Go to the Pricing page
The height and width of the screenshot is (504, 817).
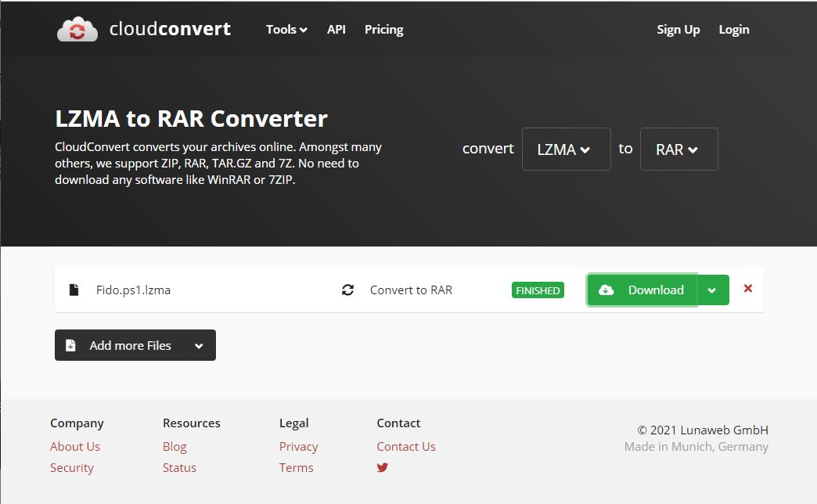click(384, 30)
